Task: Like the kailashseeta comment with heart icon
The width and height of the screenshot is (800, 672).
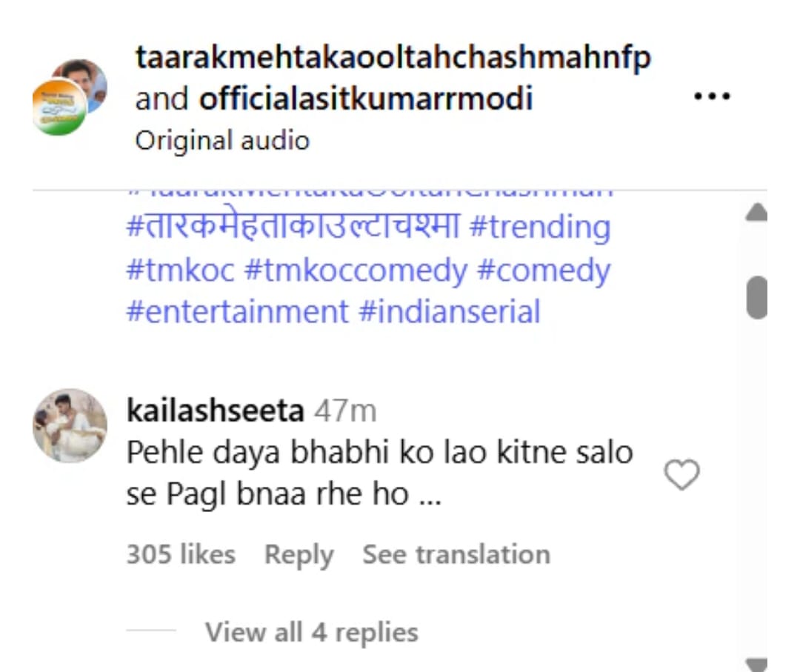Action: tap(681, 475)
